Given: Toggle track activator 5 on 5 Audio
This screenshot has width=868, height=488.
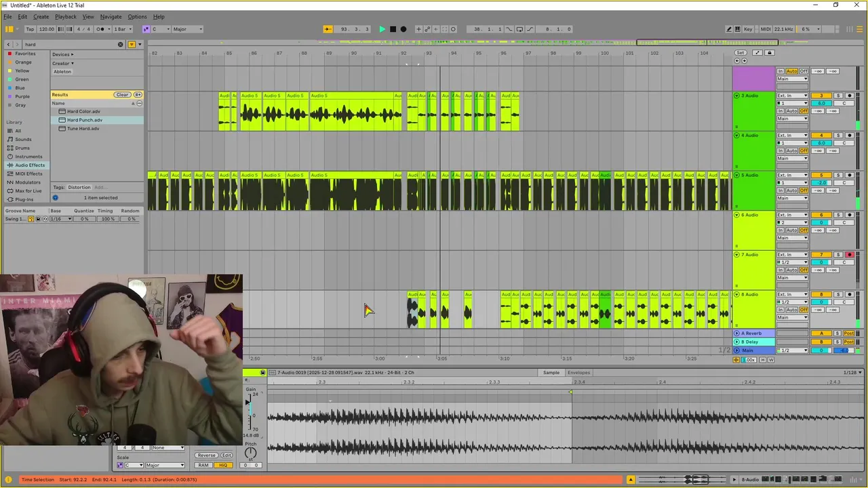Looking at the screenshot, I should point(821,175).
